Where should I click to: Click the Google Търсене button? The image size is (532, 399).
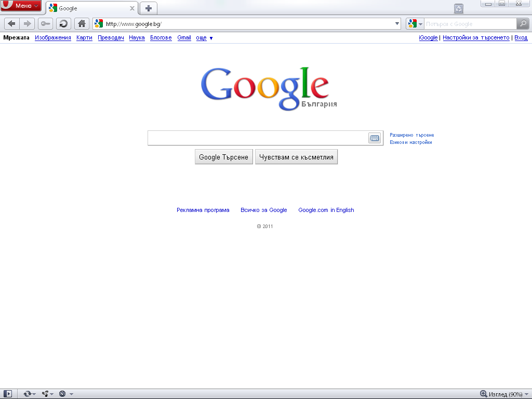click(x=223, y=157)
